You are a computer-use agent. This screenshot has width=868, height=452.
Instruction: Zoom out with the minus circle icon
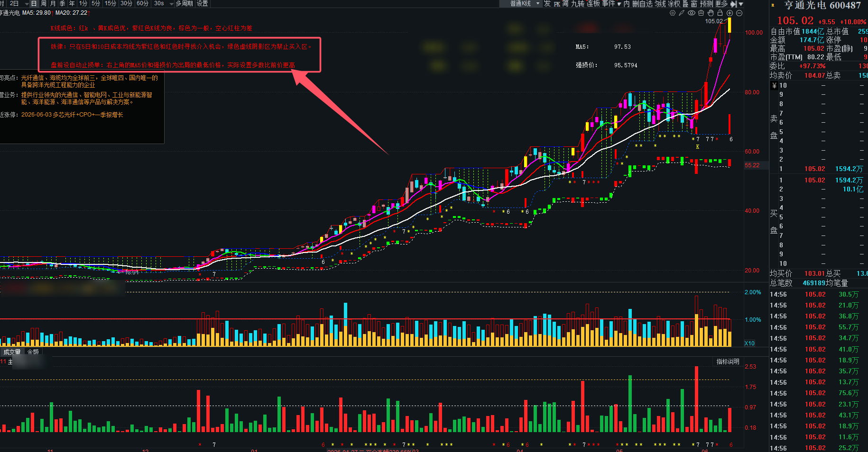(x=739, y=13)
